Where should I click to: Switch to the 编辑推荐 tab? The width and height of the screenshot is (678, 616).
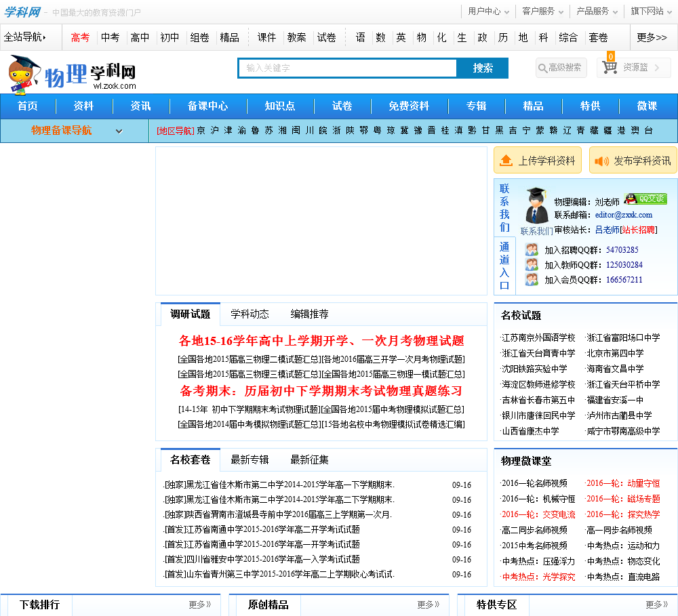[309, 314]
